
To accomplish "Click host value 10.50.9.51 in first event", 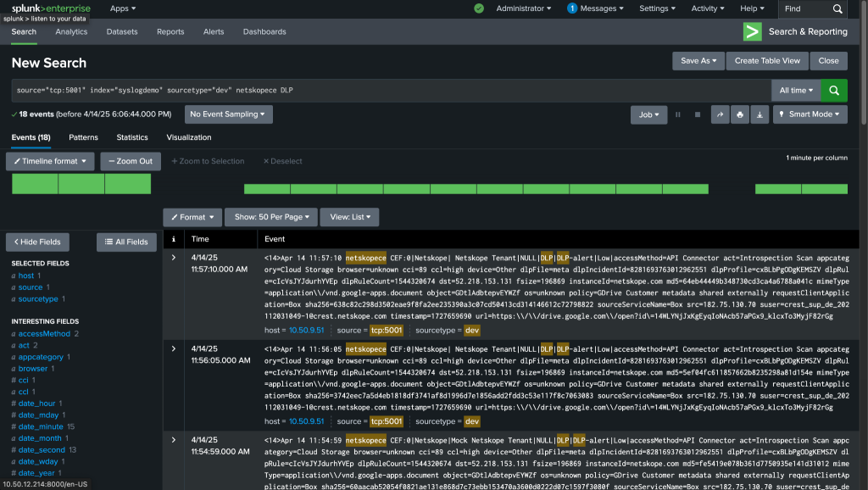I will [307, 331].
